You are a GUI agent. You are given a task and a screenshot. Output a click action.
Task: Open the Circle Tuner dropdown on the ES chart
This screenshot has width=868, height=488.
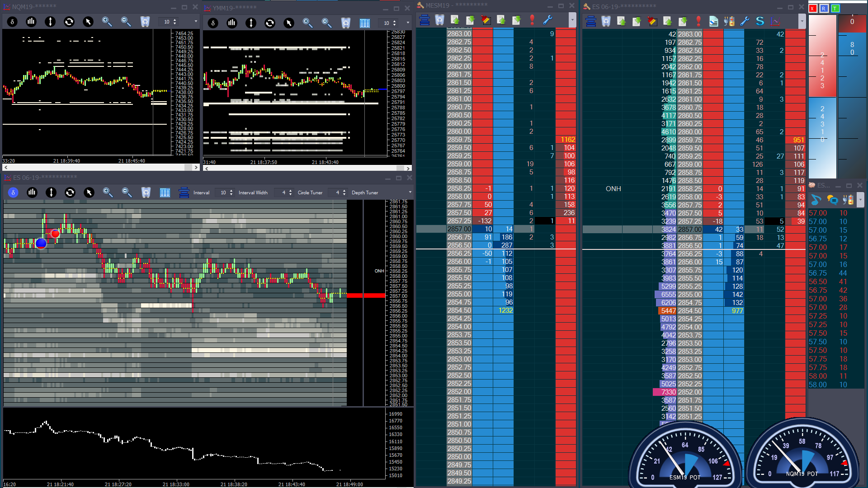tap(338, 192)
